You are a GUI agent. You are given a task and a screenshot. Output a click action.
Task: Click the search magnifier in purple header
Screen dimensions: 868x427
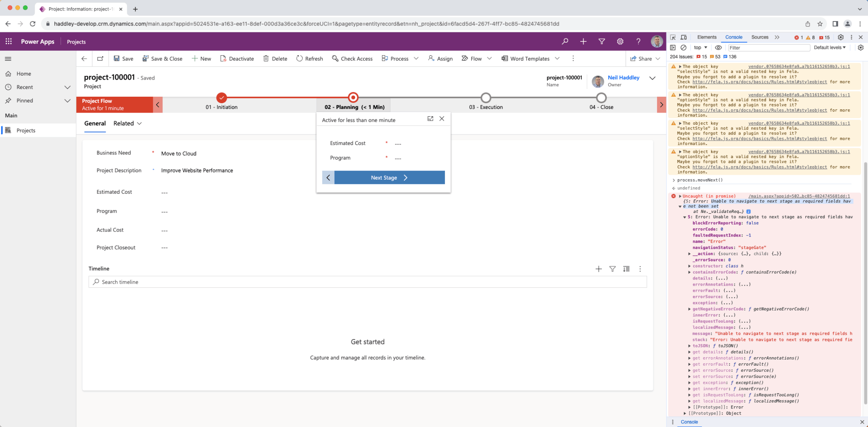click(565, 41)
